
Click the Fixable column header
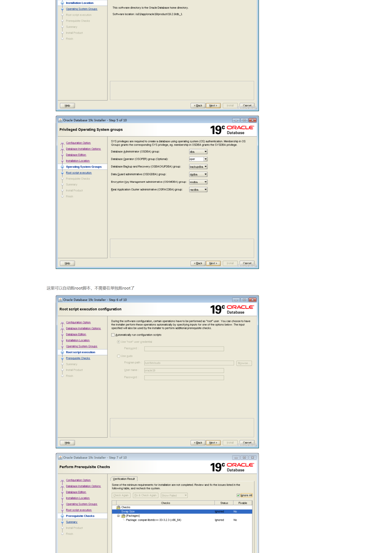243,503
